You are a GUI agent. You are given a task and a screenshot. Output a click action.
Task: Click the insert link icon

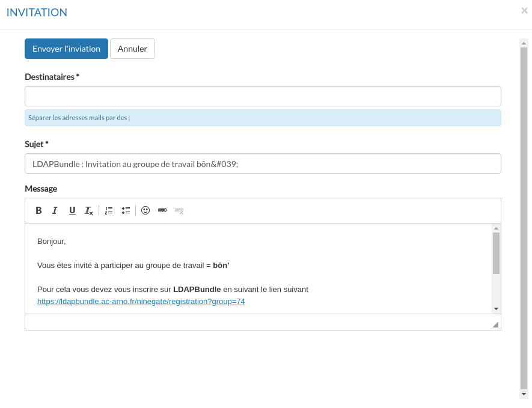point(162,210)
